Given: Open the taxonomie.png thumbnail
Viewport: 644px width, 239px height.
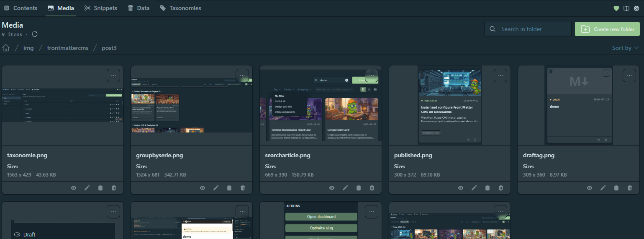Looking at the screenshot, I should (63, 105).
